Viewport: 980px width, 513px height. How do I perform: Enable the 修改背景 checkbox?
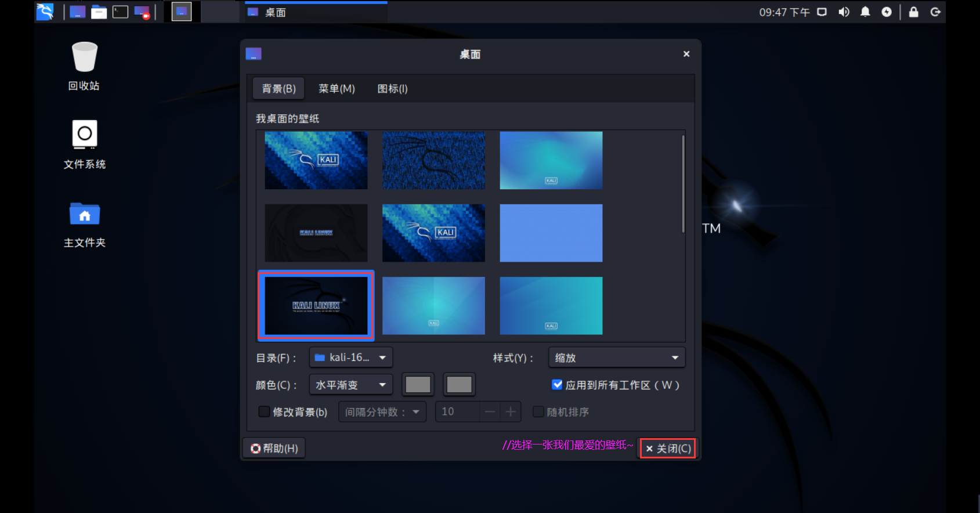pyautogui.click(x=264, y=411)
